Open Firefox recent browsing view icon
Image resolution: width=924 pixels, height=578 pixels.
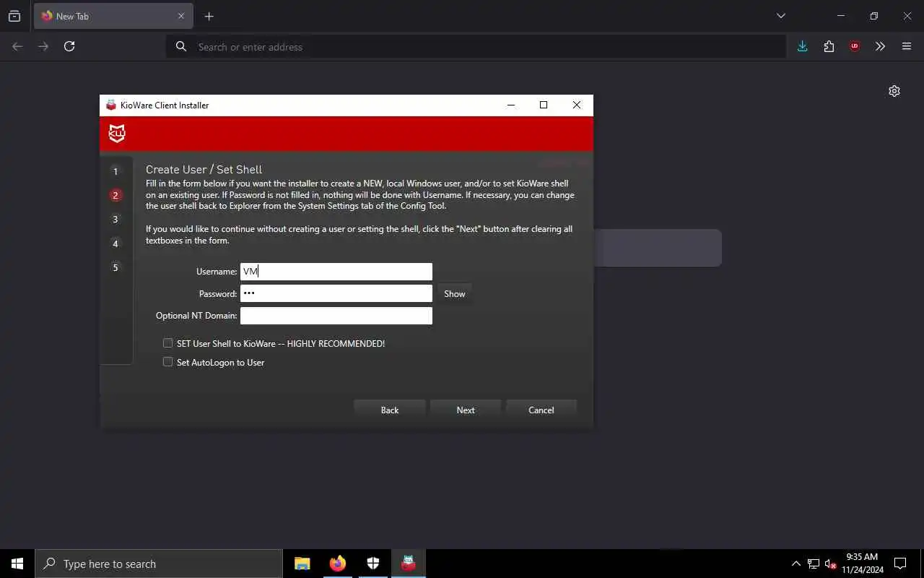(x=14, y=16)
